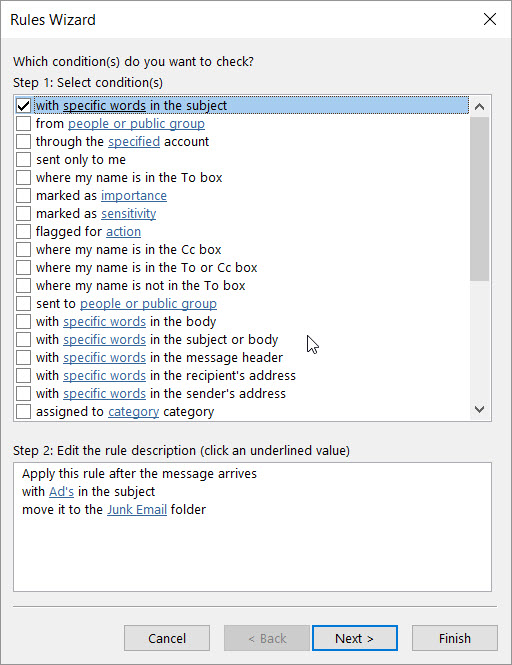Open the 'sensitivity' value link
512x665 pixels.
point(129,213)
